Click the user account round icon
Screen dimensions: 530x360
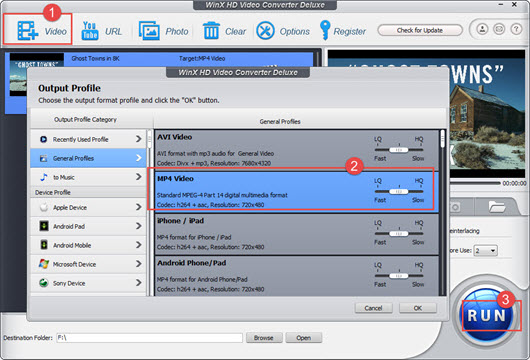click(482, 29)
